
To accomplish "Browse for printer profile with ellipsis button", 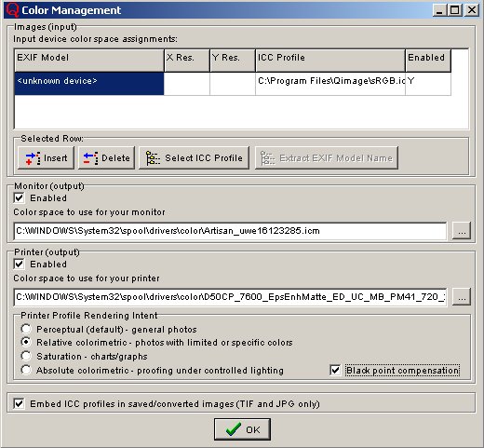I will click(462, 297).
